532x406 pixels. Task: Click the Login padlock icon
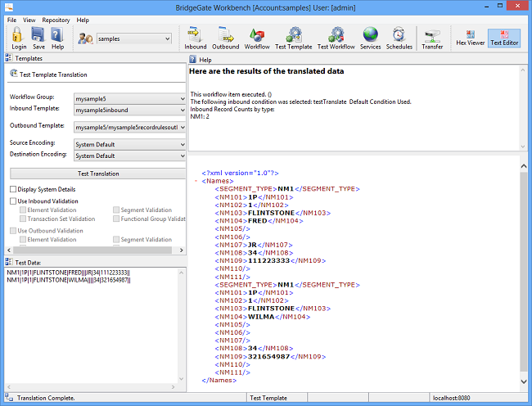click(x=17, y=34)
